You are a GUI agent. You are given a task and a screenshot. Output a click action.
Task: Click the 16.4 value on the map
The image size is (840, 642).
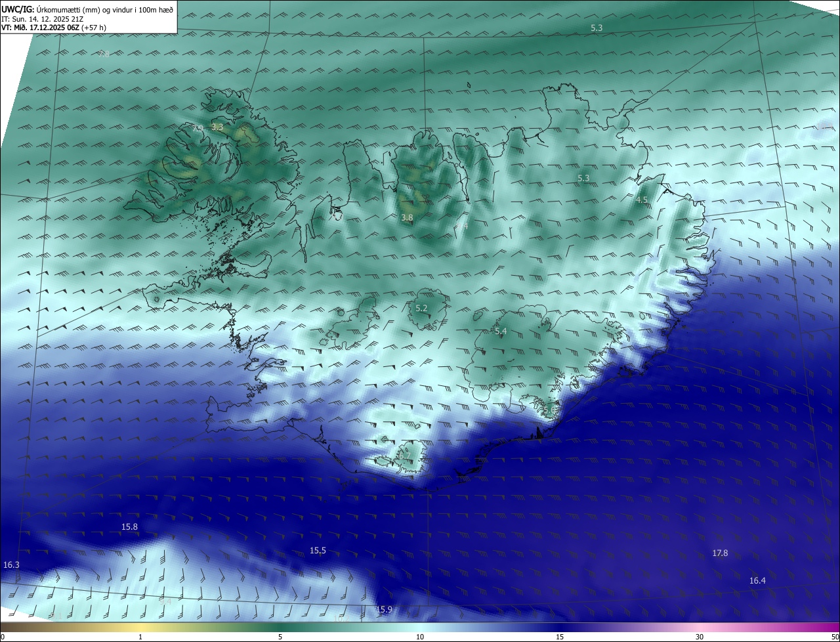point(757,580)
